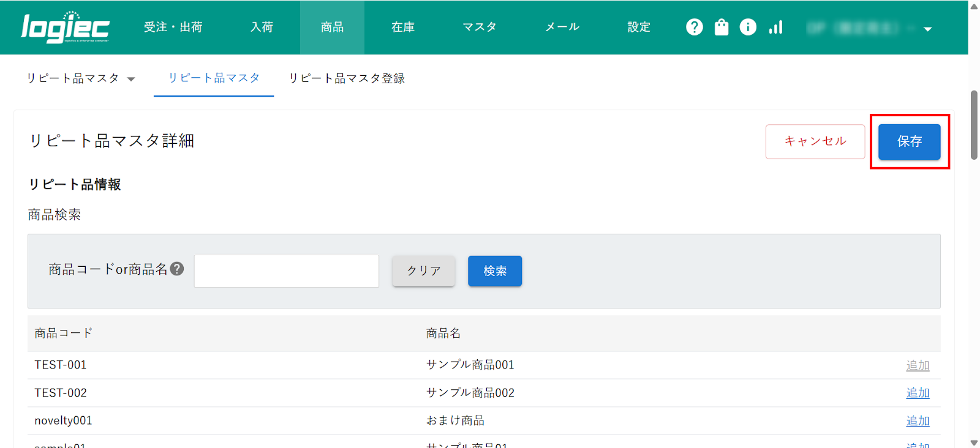Image resolution: width=980 pixels, height=448 pixels.
Task: Click the page vertical scrollbar thumb
Action: click(x=974, y=125)
